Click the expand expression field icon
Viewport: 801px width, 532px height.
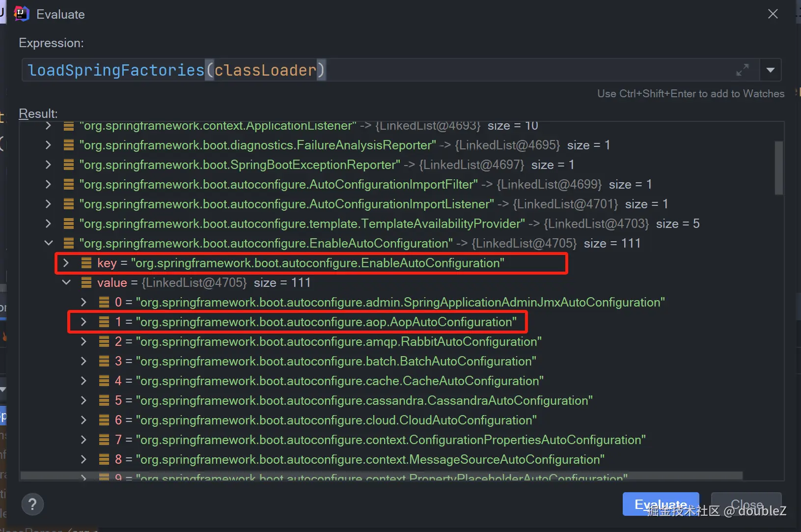[x=743, y=70]
